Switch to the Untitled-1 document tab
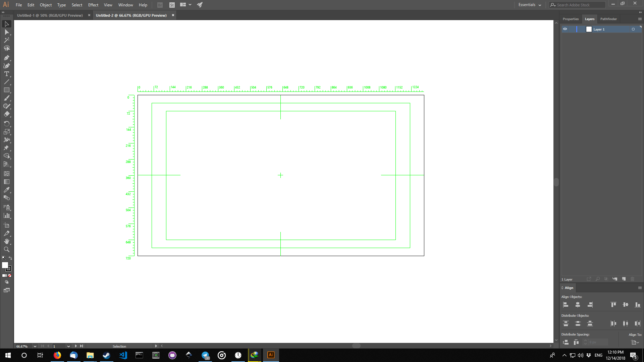 [x=50, y=15]
